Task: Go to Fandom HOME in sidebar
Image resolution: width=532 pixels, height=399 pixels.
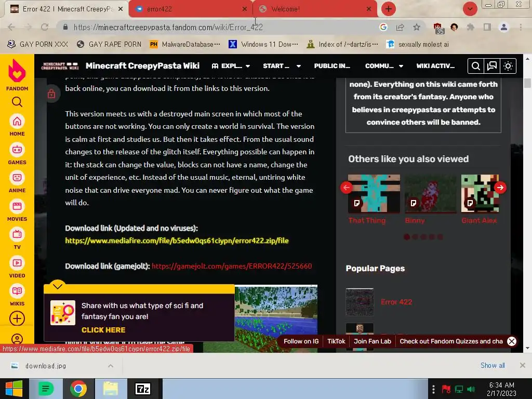Action: (x=17, y=126)
